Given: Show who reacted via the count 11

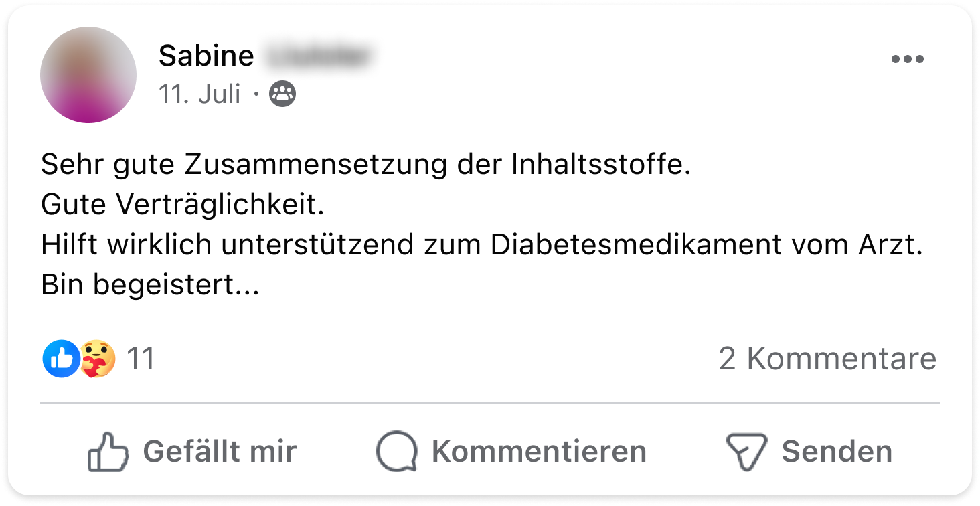Looking at the screenshot, I should pyautogui.click(x=141, y=359).
